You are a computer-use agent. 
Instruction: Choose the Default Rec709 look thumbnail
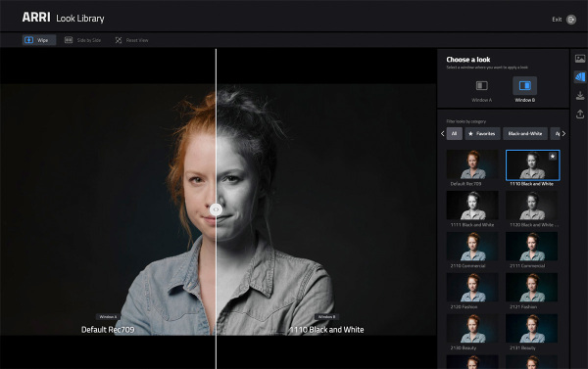[x=472, y=164]
